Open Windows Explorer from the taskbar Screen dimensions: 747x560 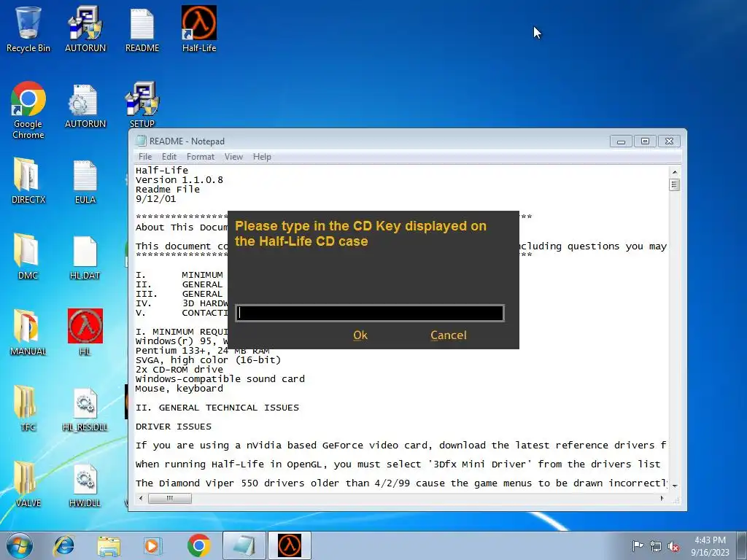click(109, 545)
